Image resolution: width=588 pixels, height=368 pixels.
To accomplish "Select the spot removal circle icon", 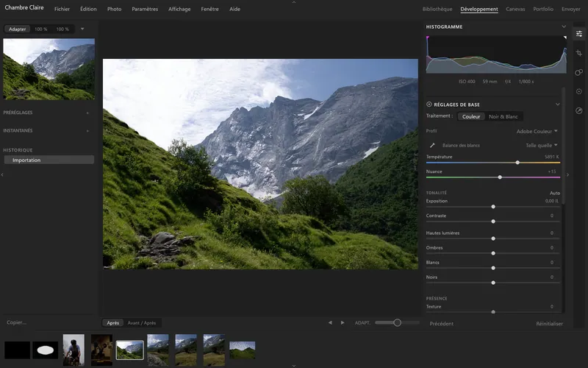I will tap(579, 91).
